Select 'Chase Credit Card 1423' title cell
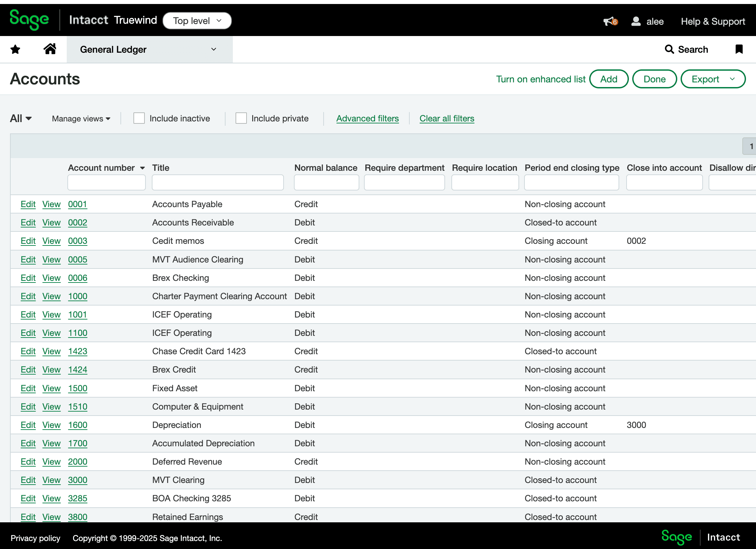The width and height of the screenshot is (756, 549). (199, 351)
